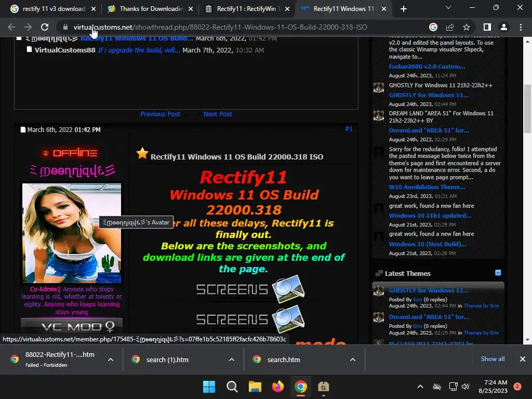Open 'Themes by Erin' under the GHOSTLY theme
532x399 pixels.
pos(481,305)
